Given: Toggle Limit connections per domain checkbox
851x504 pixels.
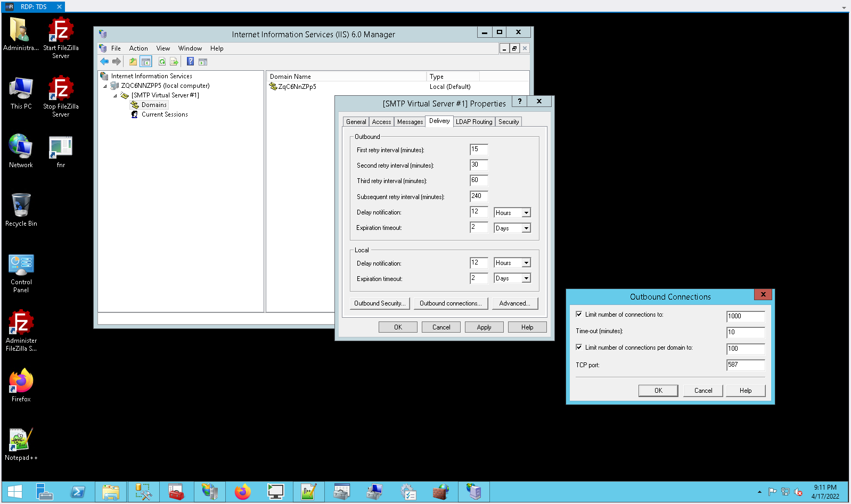Looking at the screenshot, I should (x=579, y=348).
